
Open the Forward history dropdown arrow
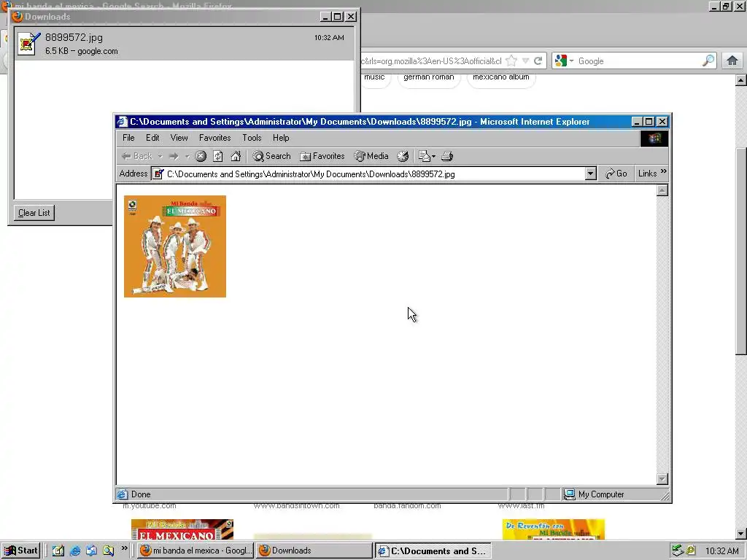tap(187, 156)
